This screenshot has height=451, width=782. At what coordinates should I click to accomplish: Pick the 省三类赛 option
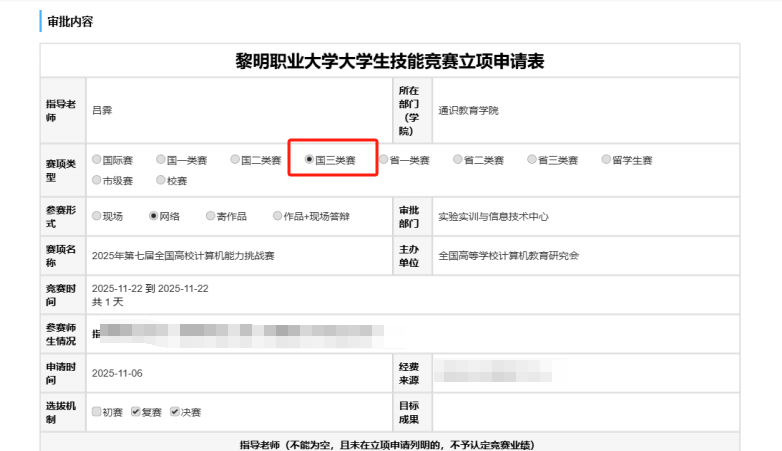pos(532,160)
